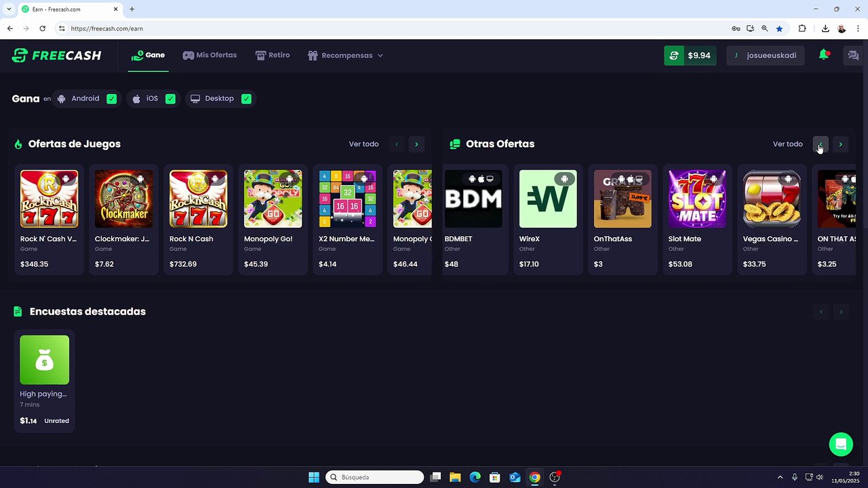Image resolution: width=868 pixels, height=488 pixels.
Task: Open the X2 Number Merge game offer
Action: point(347,219)
